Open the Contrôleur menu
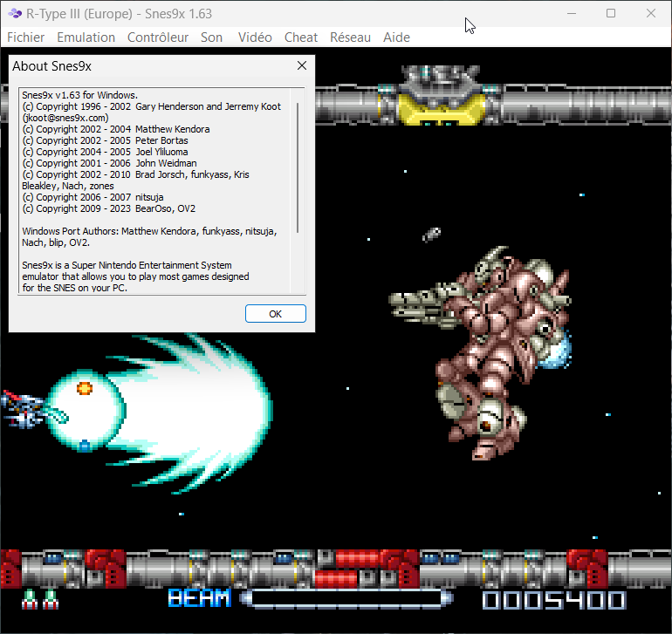 (x=157, y=37)
